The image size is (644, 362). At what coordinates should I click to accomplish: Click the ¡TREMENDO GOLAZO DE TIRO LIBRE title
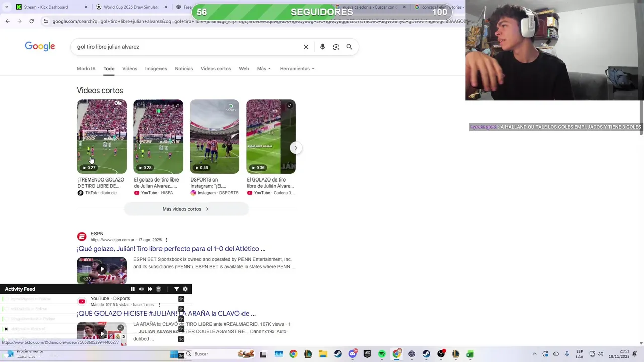(101, 183)
